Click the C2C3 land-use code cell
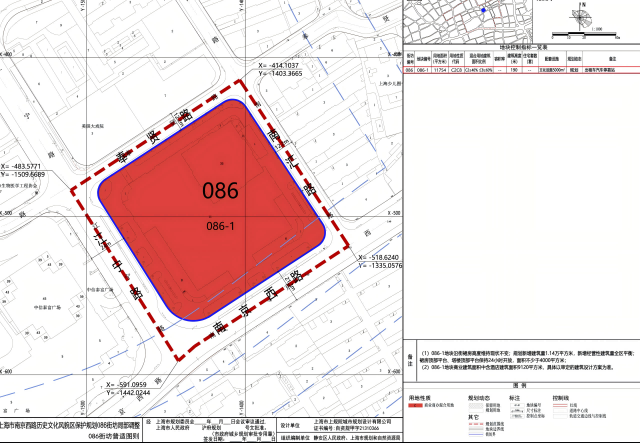 pyautogui.click(x=455, y=71)
